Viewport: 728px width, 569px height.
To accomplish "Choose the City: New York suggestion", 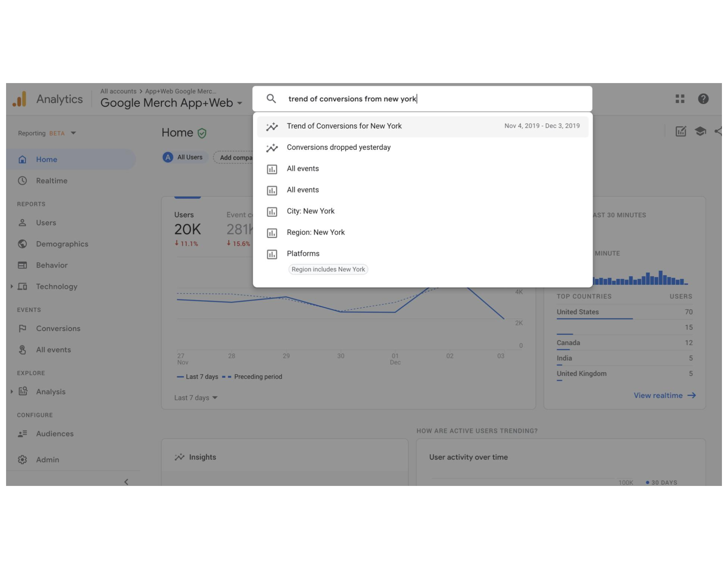I will 311,211.
